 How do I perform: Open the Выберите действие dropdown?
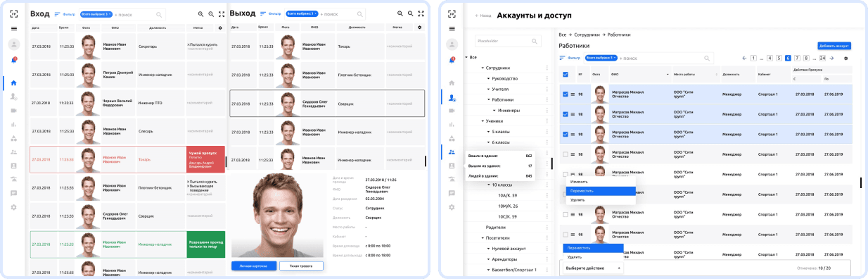click(594, 268)
